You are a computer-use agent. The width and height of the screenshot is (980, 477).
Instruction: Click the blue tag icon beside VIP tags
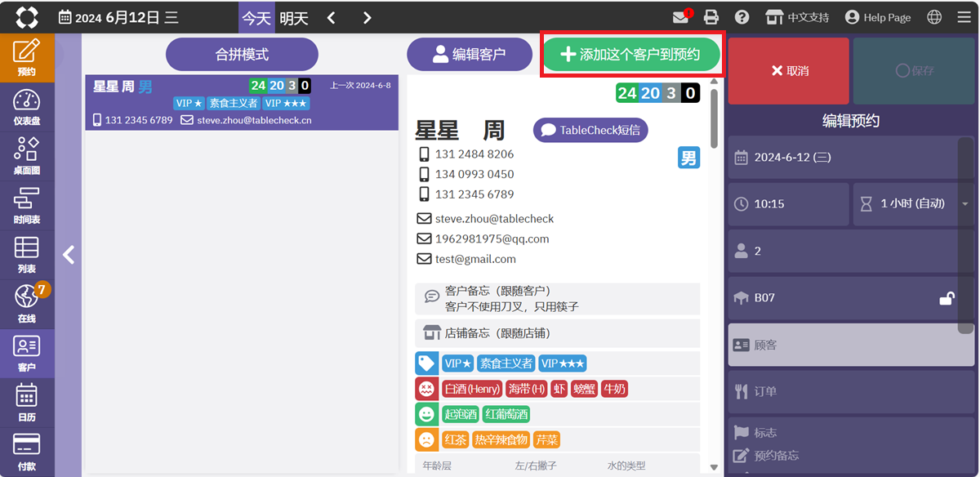(x=426, y=363)
